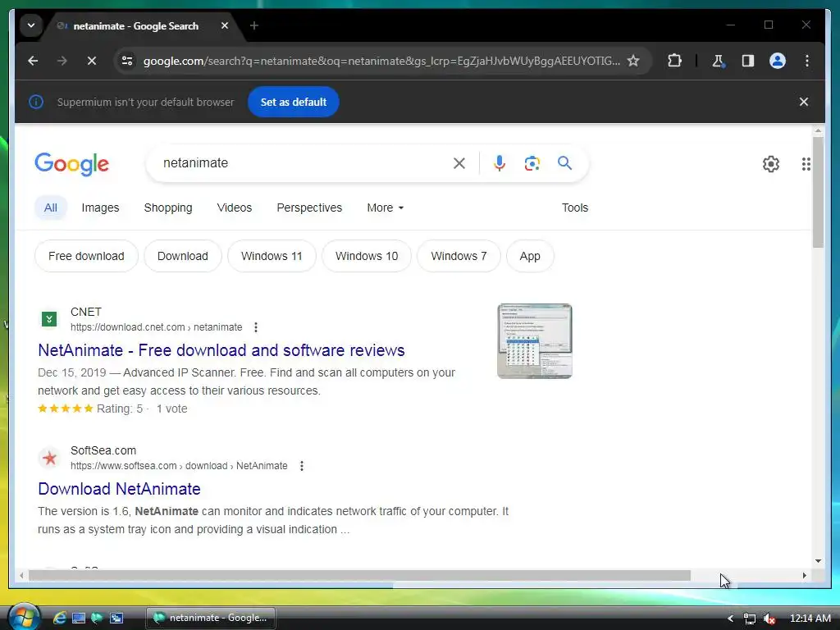Screen dimensions: 840x630
Task: Click the CNET favicon icon
Action: click(49, 319)
